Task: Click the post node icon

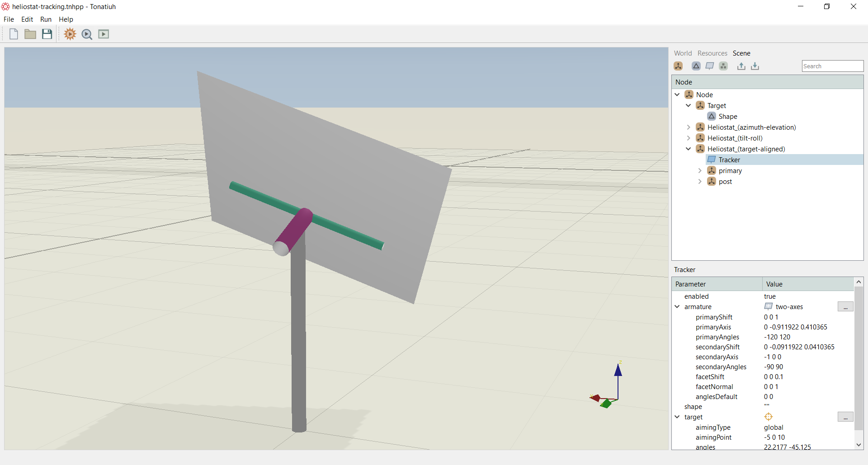Action: coord(712,181)
